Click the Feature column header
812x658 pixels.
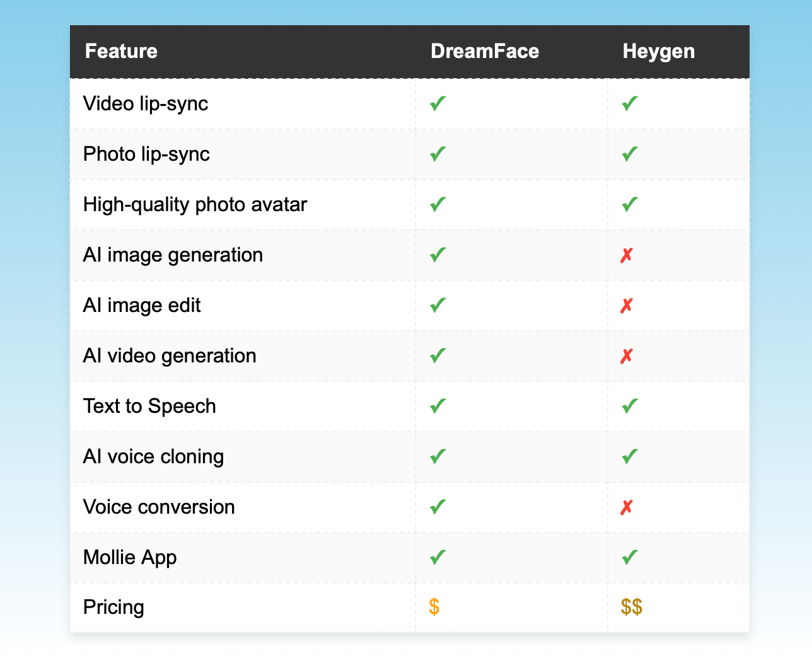[x=121, y=51]
